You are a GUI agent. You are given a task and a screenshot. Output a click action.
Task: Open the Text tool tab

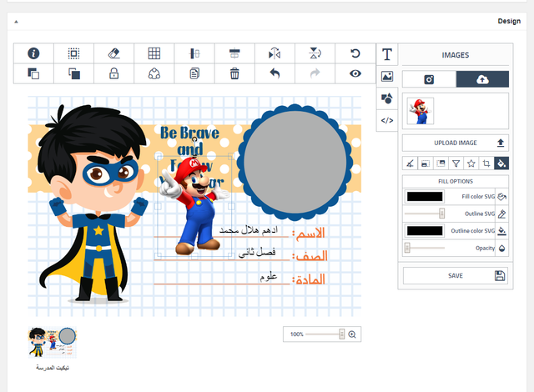pyautogui.click(x=387, y=54)
